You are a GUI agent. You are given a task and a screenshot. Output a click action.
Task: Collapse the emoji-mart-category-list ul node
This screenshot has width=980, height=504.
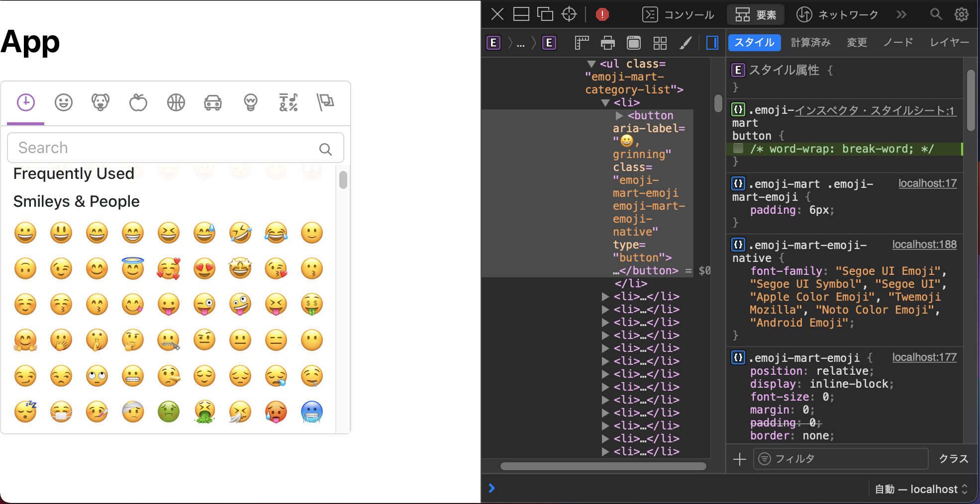pyautogui.click(x=592, y=64)
